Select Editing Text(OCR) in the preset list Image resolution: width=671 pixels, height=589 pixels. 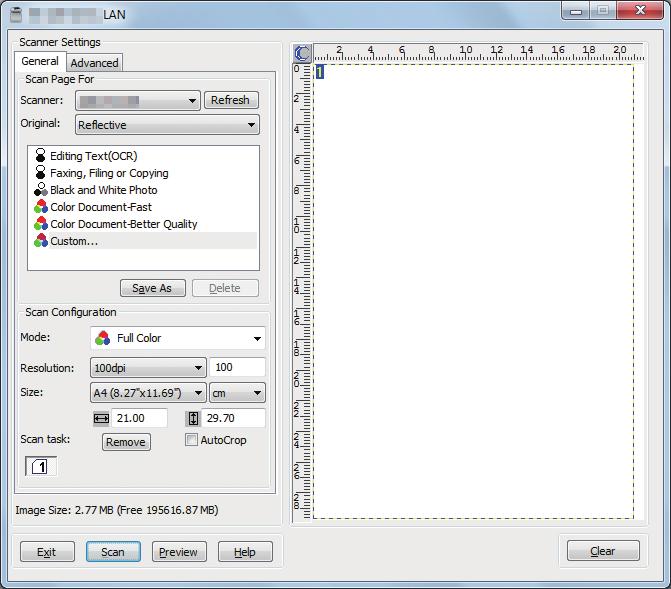[94, 156]
